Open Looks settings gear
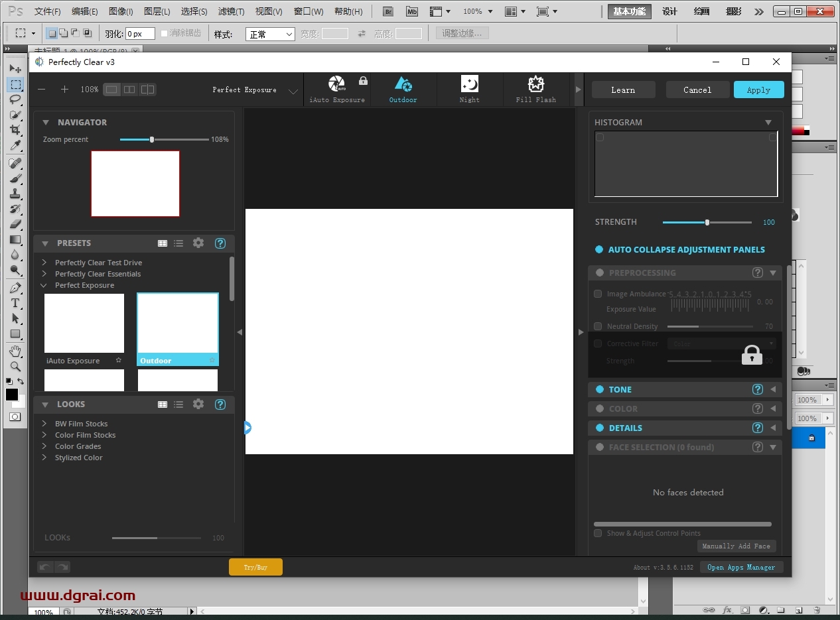 tap(198, 404)
